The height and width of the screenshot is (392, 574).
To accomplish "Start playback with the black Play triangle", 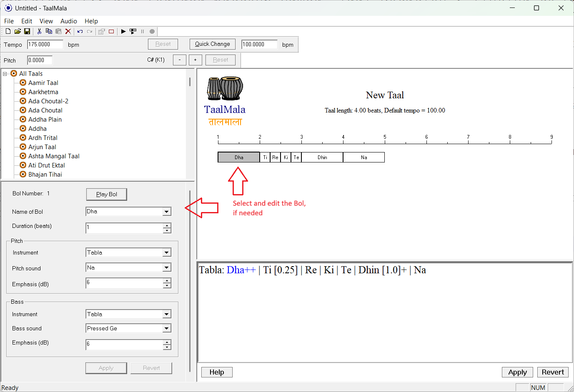I will coord(123,31).
